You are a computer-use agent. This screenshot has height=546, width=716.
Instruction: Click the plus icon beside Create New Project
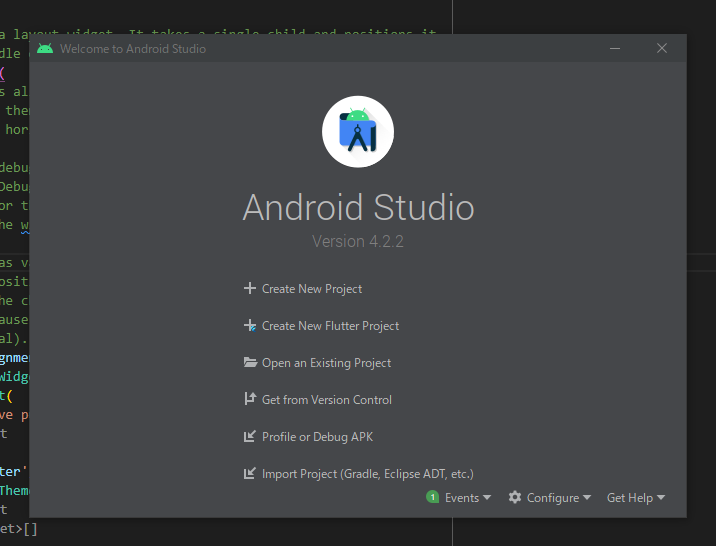click(x=250, y=288)
